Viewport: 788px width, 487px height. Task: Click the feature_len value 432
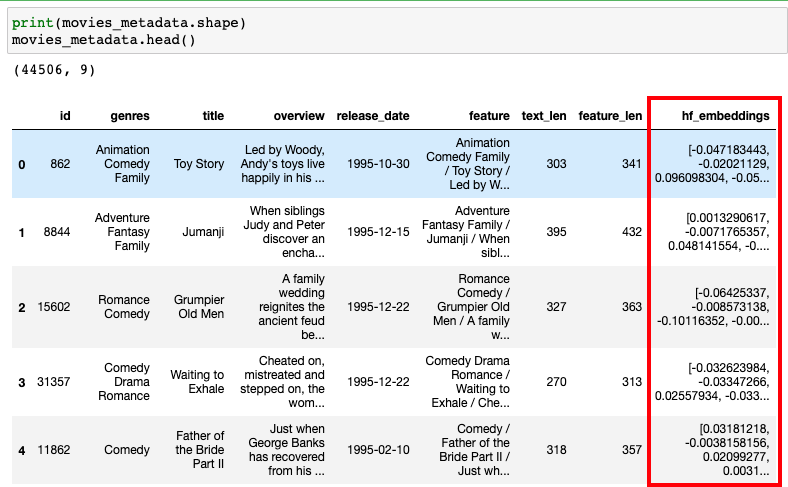tap(632, 232)
